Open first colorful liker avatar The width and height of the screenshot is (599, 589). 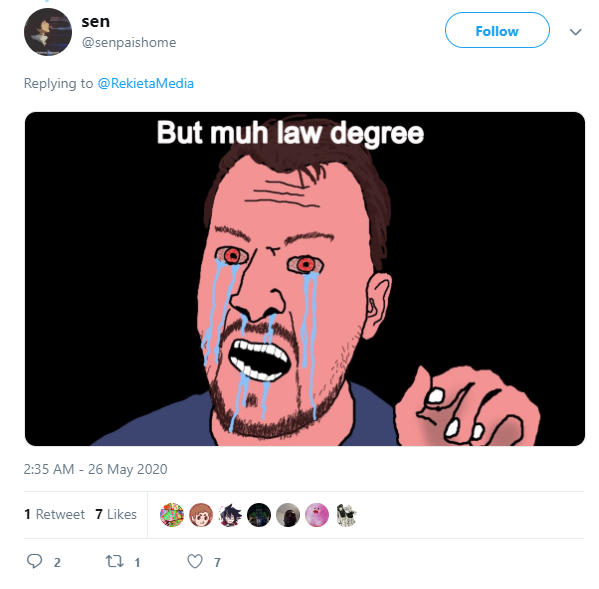172,515
